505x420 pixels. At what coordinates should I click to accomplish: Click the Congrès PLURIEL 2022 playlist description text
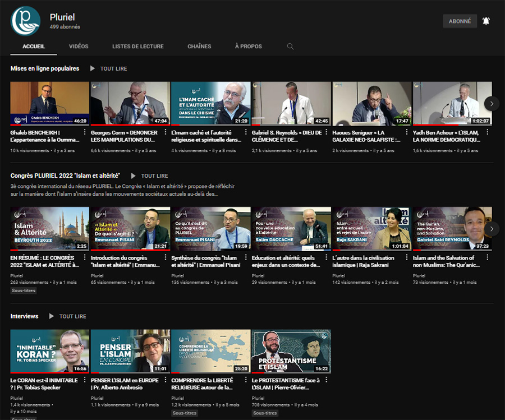click(x=122, y=190)
